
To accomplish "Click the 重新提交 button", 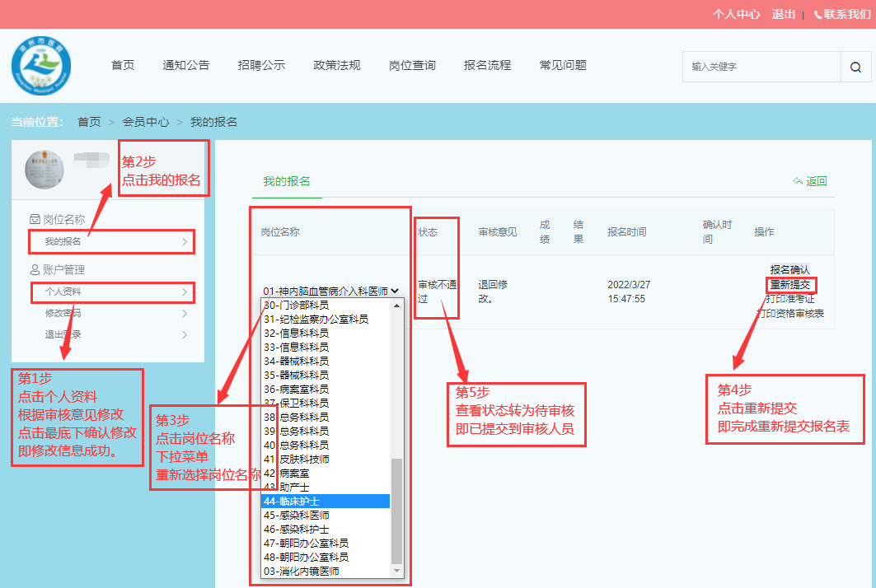I will click(x=790, y=285).
